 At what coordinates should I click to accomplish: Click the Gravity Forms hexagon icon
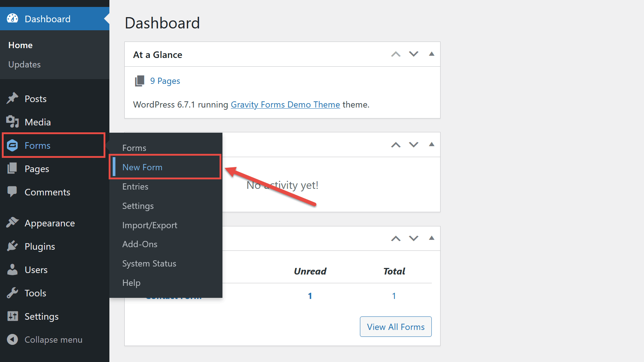click(x=12, y=145)
